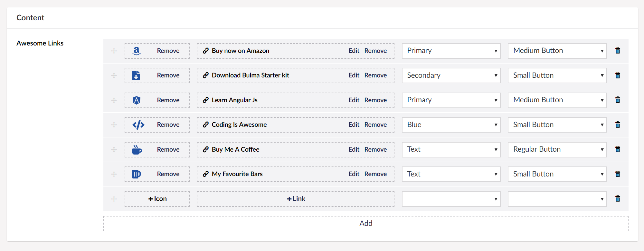Open the Secondary style dropdown
The width and height of the screenshot is (644, 251).
pos(451,75)
